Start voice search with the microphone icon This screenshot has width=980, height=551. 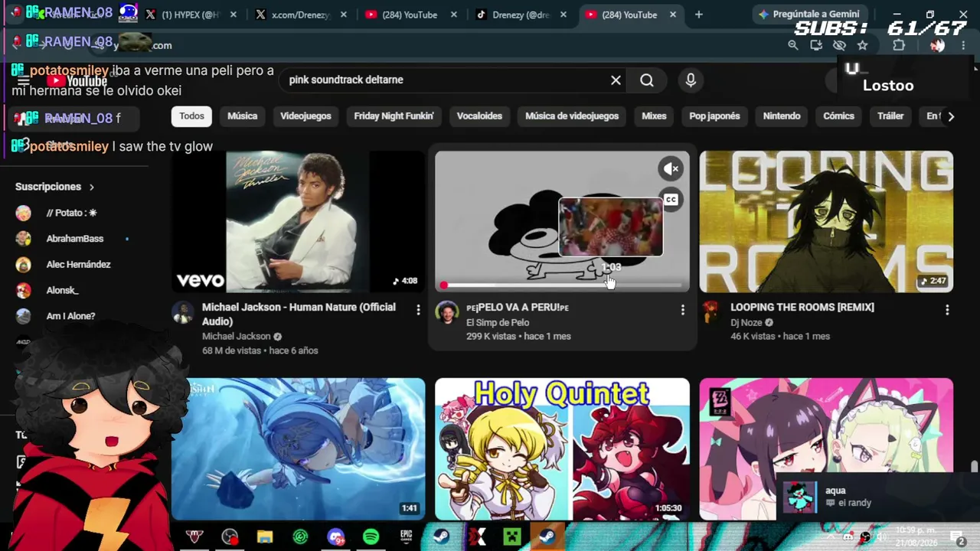(x=691, y=80)
